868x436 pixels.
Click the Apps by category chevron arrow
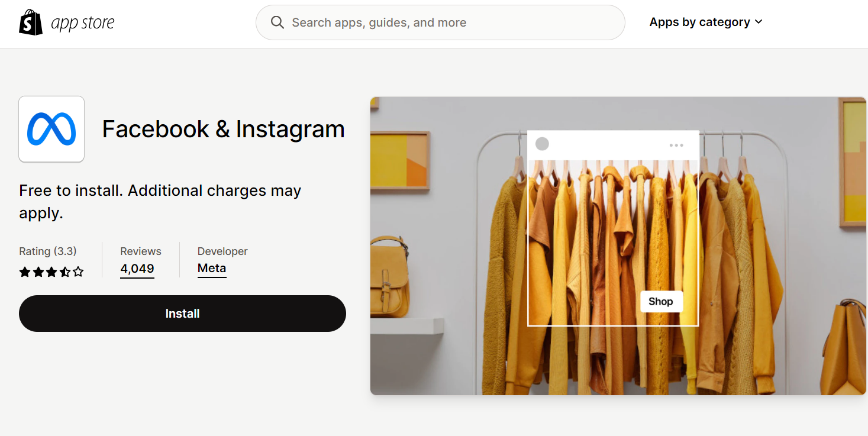coord(759,22)
